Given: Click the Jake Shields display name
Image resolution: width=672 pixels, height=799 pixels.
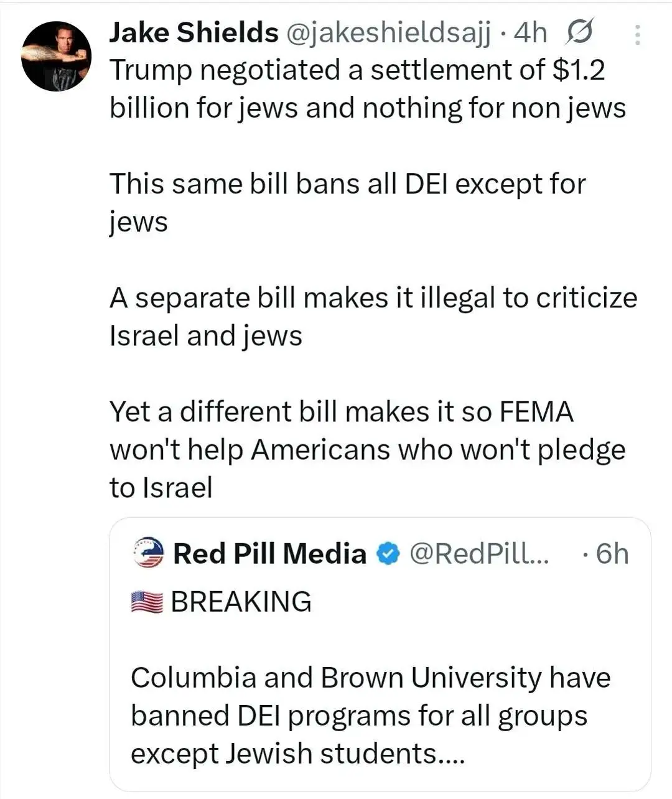Looking at the screenshot, I should click(194, 32).
